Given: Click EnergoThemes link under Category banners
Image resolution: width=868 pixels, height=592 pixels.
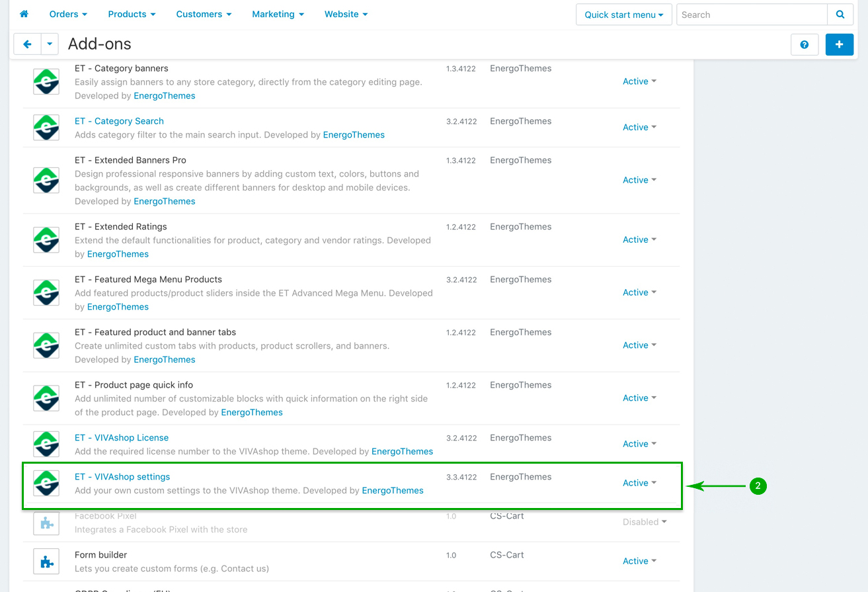Looking at the screenshot, I should pos(165,96).
